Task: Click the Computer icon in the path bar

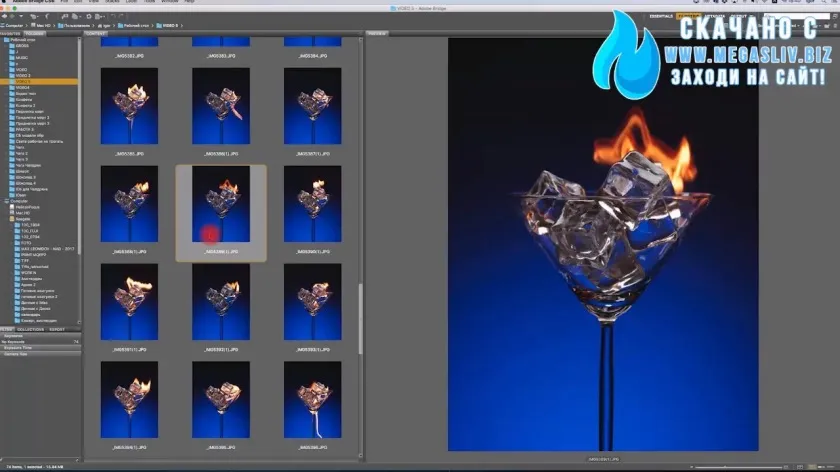Action: pyautogui.click(x=14, y=24)
